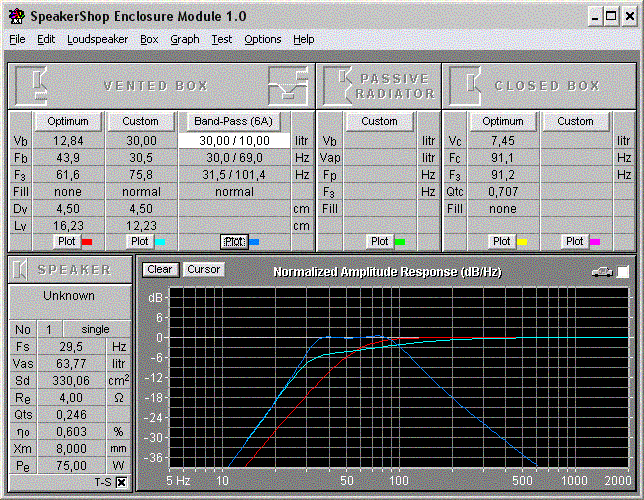Click vented Optimum Fill value none
Viewport: 644px width, 500px height.
point(68,192)
